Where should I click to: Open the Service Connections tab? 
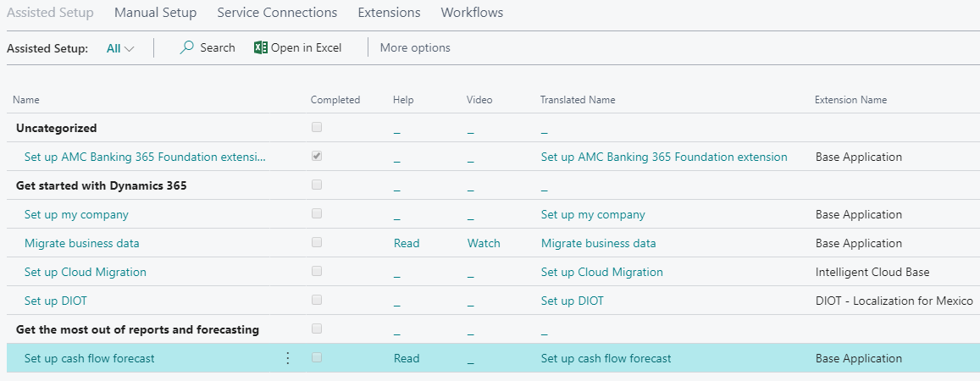point(277,13)
